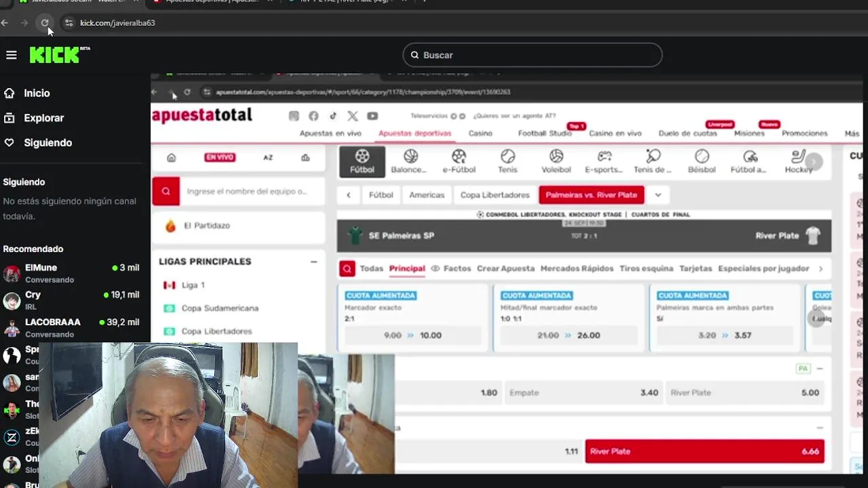
Task: Select Voleibol sport icon
Action: click(556, 162)
